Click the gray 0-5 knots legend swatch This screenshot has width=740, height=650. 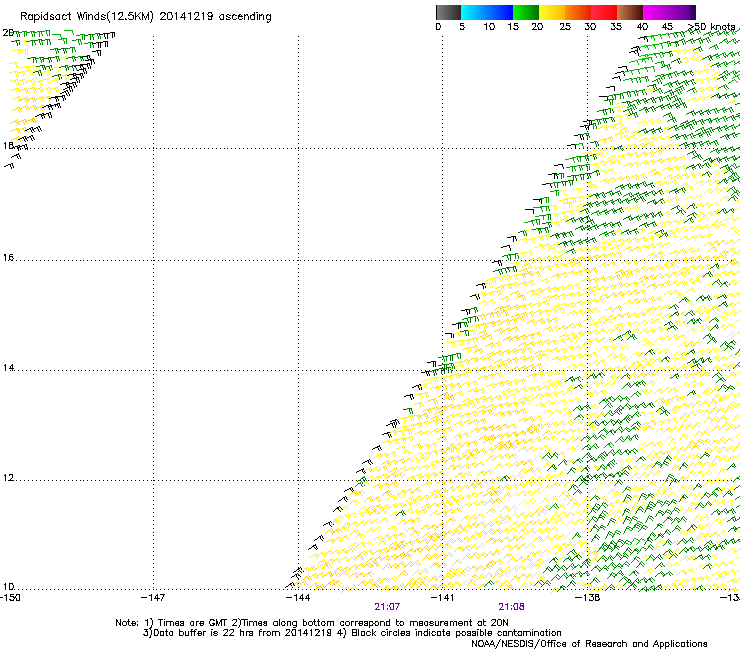[x=448, y=12]
